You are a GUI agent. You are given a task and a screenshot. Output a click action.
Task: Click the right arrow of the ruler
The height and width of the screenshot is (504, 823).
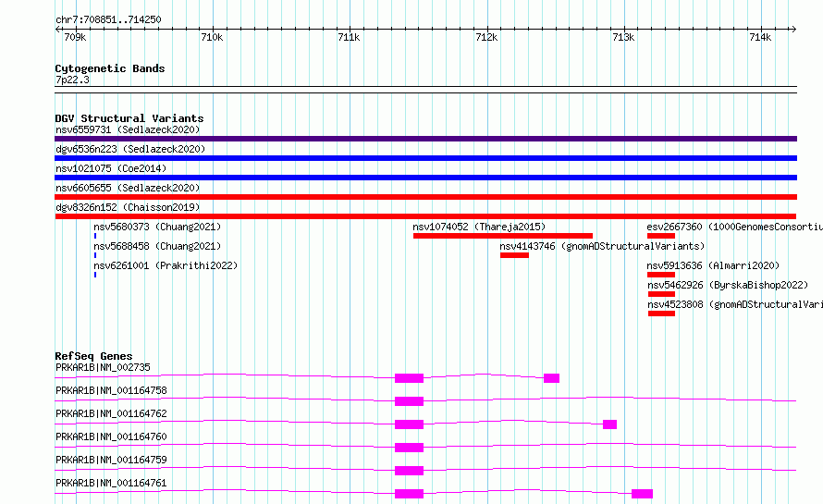click(x=793, y=29)
